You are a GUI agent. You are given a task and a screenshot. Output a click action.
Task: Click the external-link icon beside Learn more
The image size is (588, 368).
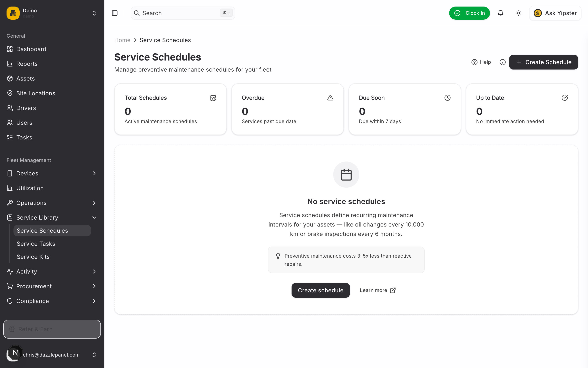pyautogui.click(x=393, y=290)
